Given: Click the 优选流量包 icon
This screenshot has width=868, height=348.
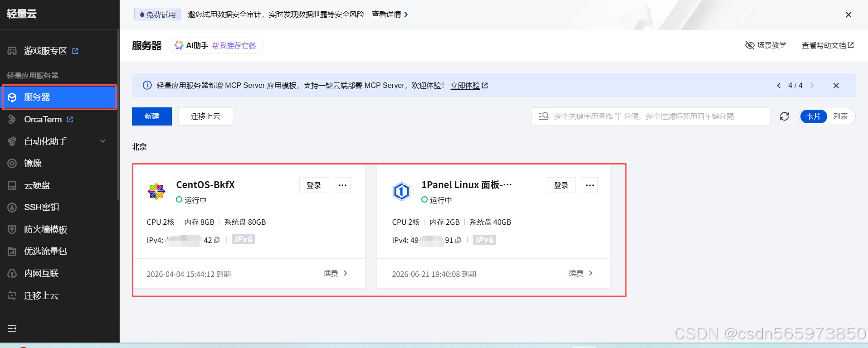Looking at the screenshot, I should (x=12, y=251).
